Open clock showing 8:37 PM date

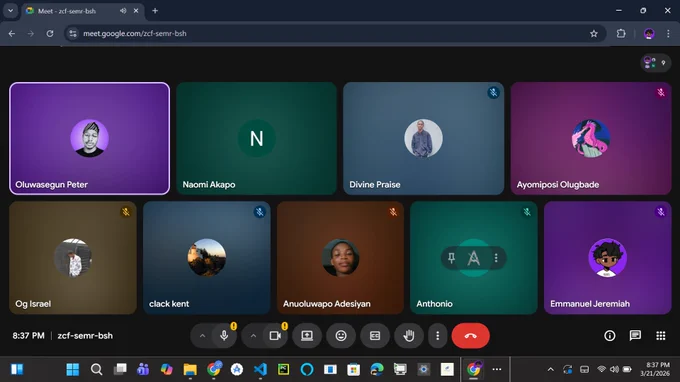655,369
